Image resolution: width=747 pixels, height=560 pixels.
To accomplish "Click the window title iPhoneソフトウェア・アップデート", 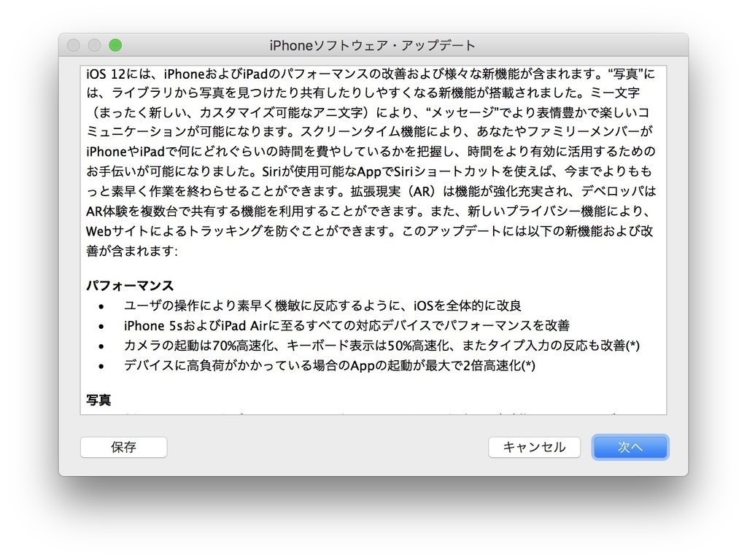I will [373, 46].
